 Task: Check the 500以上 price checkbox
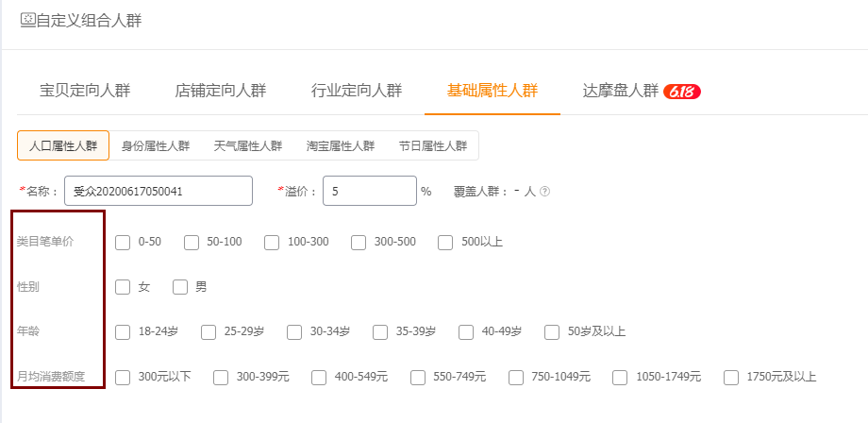(x=445, y=243)
